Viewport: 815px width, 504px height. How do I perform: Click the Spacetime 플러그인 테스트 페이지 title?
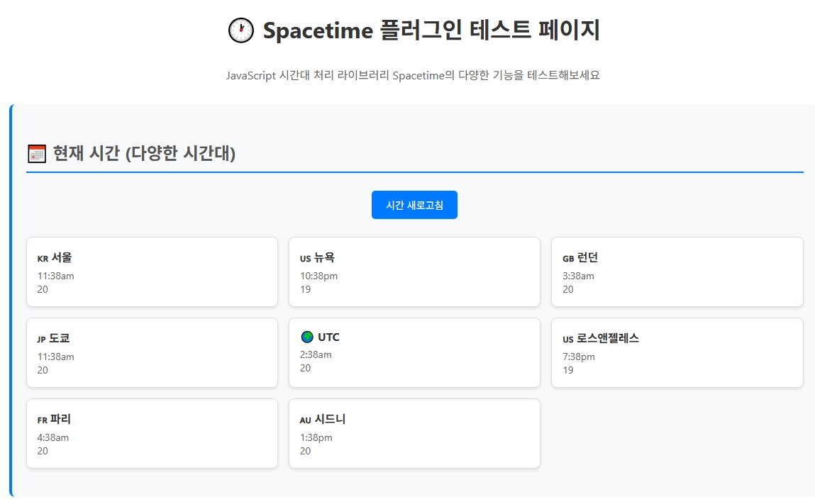(x=431, y=31)
